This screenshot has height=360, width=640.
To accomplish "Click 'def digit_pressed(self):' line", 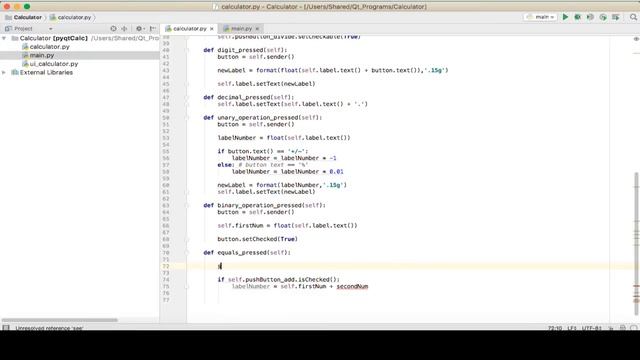I will 245,50.
